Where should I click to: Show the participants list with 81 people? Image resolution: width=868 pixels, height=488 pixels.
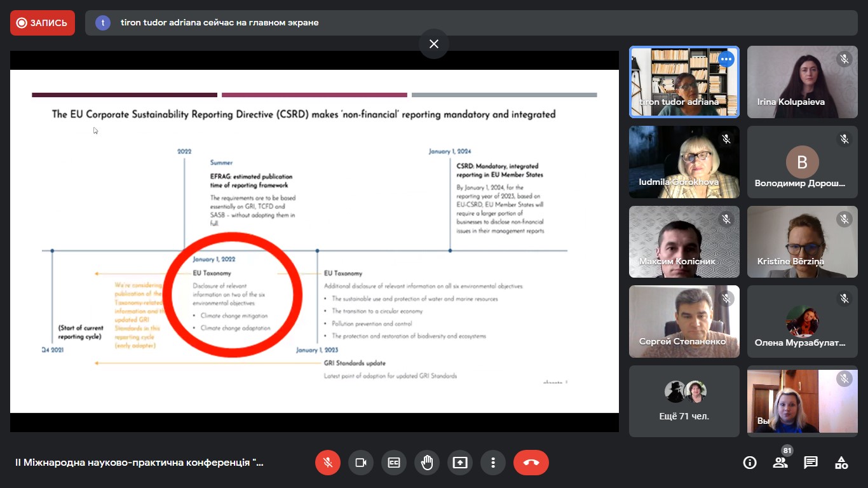pyautogui.click(x=780, y=463)
